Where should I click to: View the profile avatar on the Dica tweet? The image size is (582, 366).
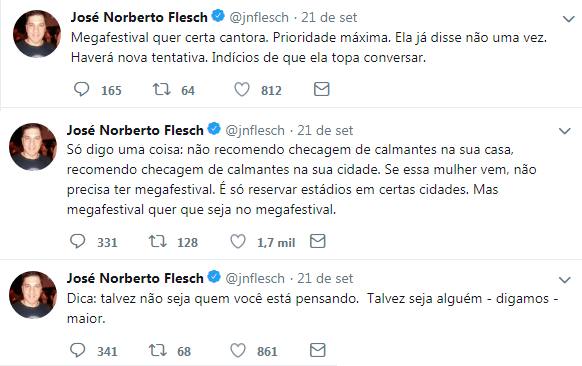33,295
